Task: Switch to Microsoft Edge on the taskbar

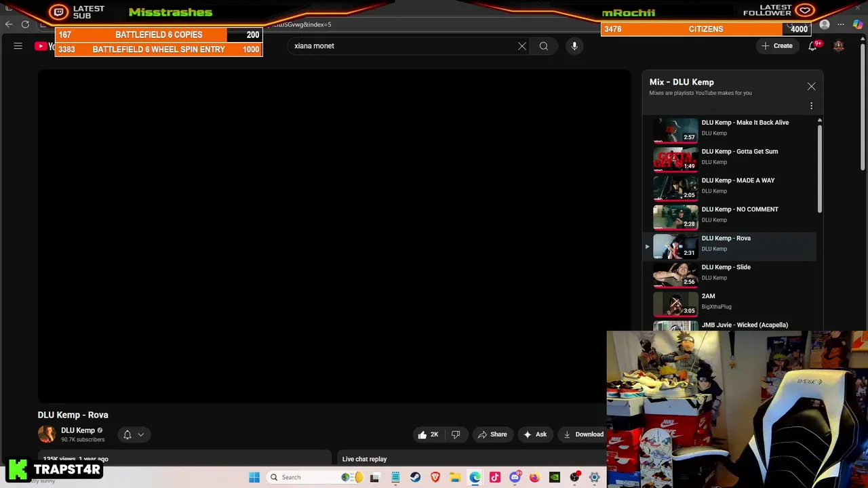Action: (x=475, y=477)
